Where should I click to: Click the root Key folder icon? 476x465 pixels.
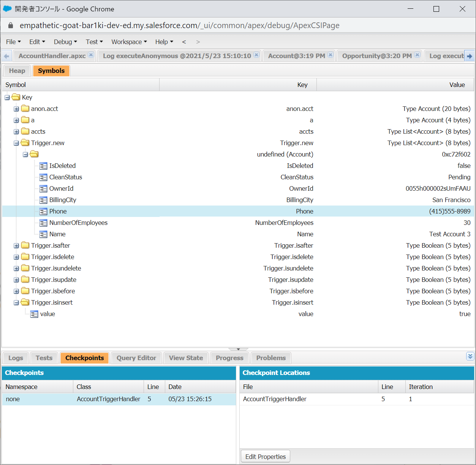pyautogui.click(x=16, y=97)
